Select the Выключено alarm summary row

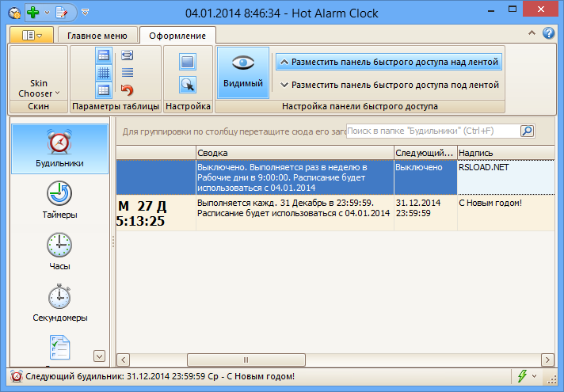295,177
